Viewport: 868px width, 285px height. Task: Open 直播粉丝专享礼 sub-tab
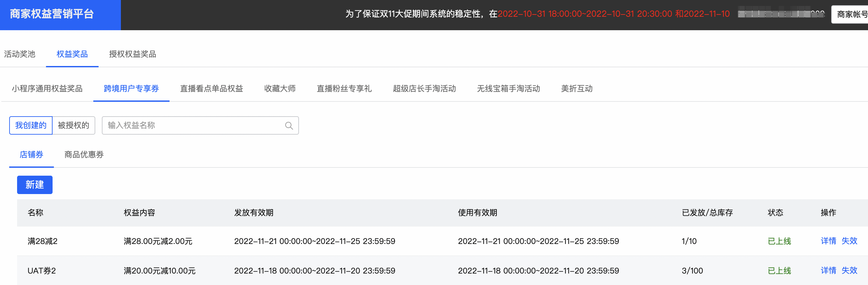pos(344,89)
